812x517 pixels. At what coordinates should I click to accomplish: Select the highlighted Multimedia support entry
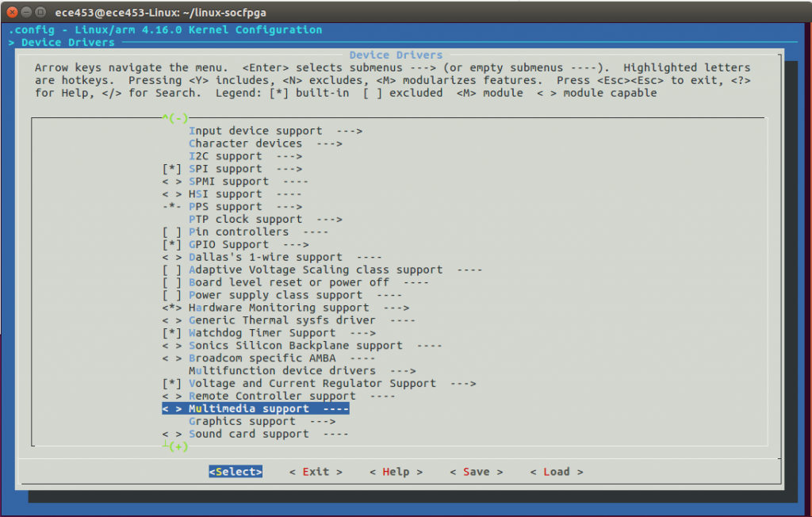[x=255, y=409]
